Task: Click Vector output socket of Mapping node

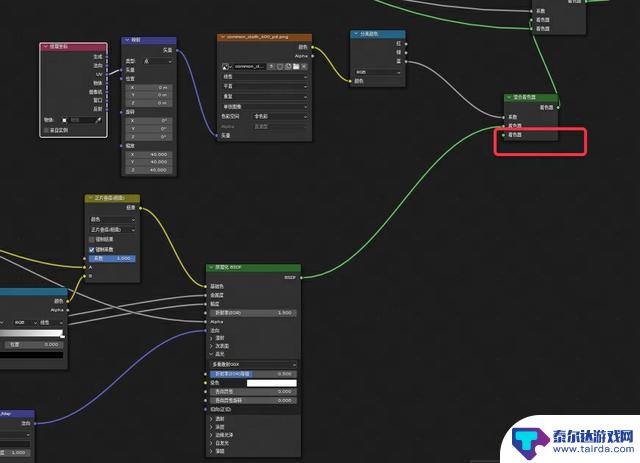Action: tap(177, 50)
